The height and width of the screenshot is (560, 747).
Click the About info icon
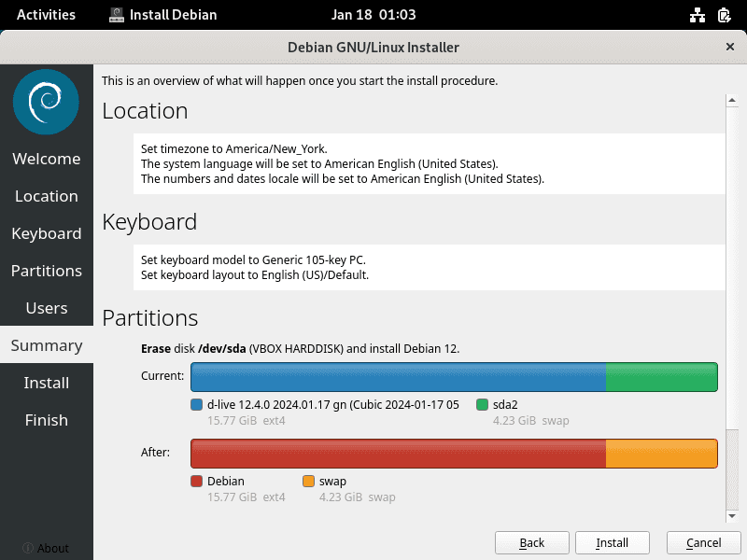click(x=28, y=548)
